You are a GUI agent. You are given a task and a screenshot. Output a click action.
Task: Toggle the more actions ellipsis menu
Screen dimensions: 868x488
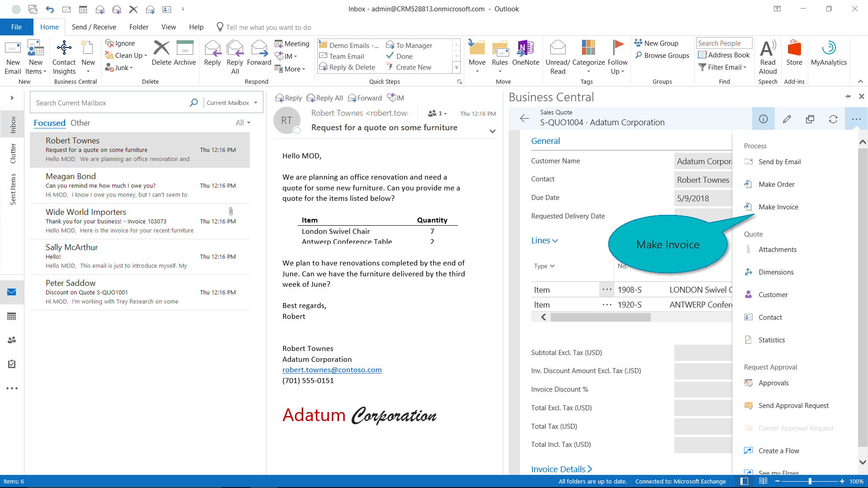[x=856, y=119]
